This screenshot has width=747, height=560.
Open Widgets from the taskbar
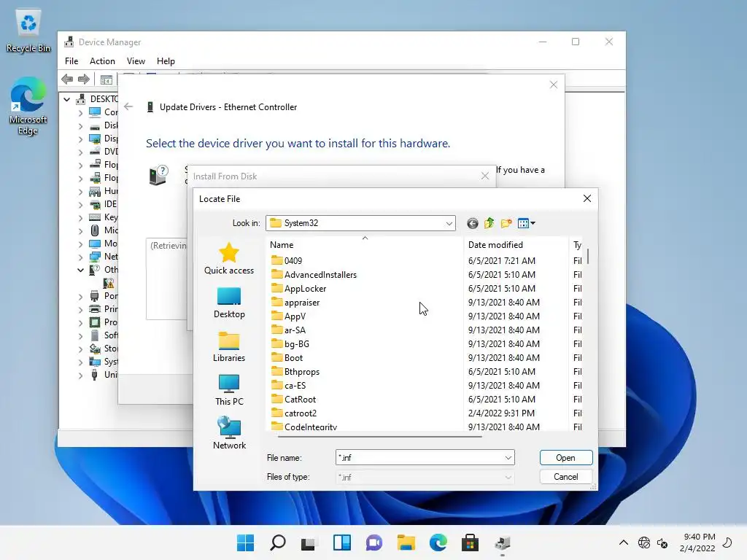(x=341, y=542)
